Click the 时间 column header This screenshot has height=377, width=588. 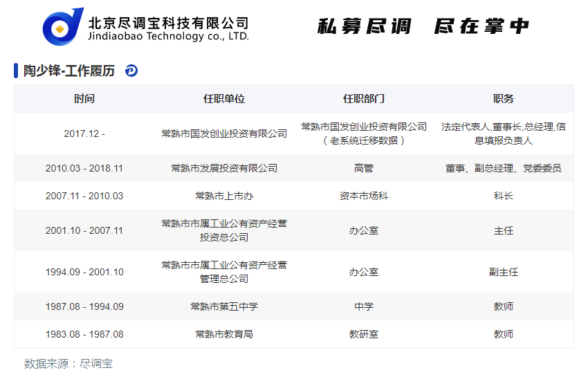point(84,99)
